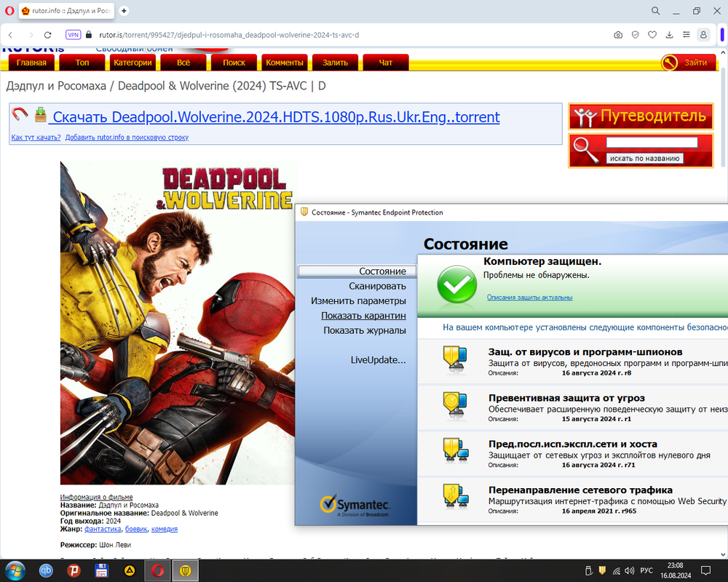Click proactive threat protection icon
728x582 pixels.
[x=454, y=406]
